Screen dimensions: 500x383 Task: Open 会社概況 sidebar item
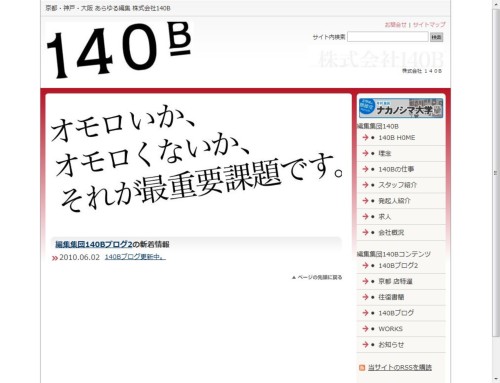coord(401,233)
